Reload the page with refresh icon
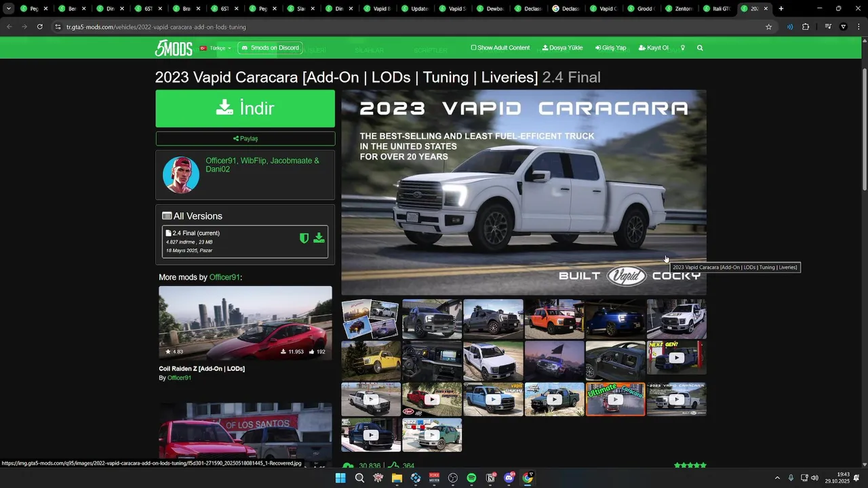 click(40, 26)
